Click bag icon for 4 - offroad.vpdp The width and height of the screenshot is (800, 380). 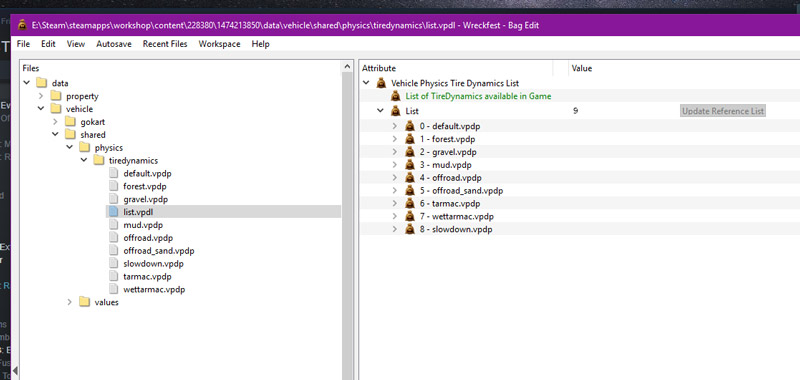[410, 178]
